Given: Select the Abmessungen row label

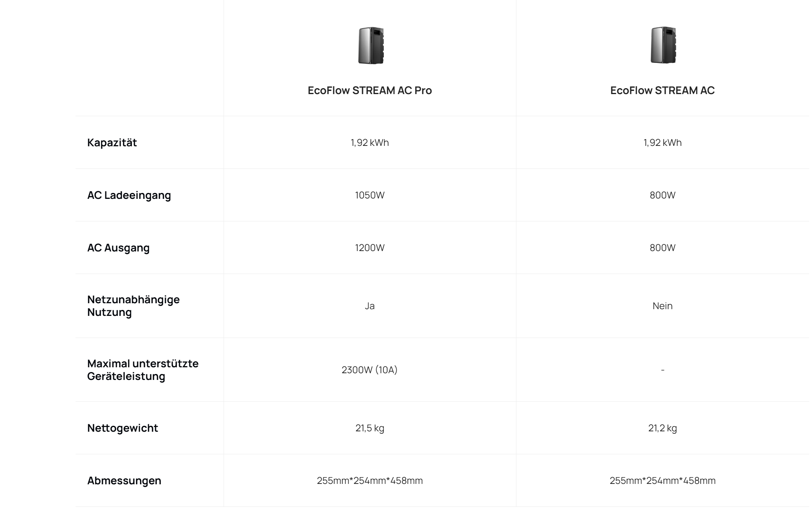Looking at the screenshot, I should tap(124, 481).
